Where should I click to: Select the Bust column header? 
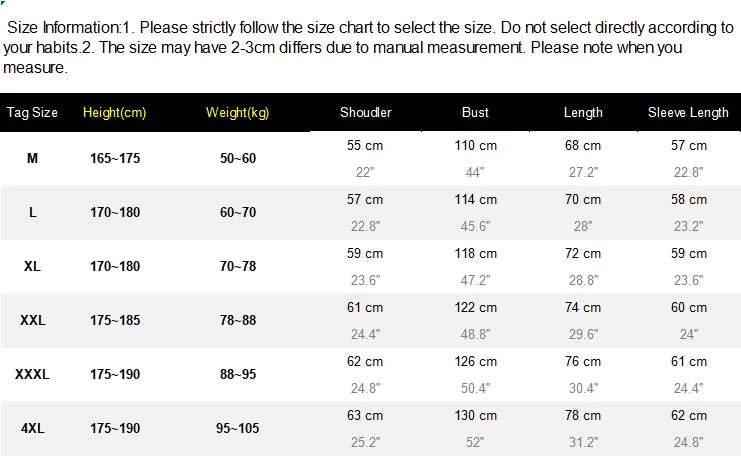[x=475, y=112]
